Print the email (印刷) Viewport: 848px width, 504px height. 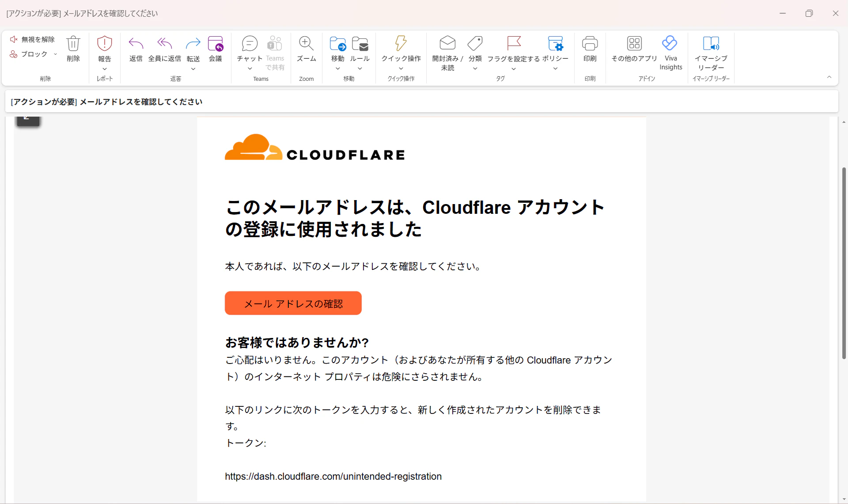(x=590, y=43)
